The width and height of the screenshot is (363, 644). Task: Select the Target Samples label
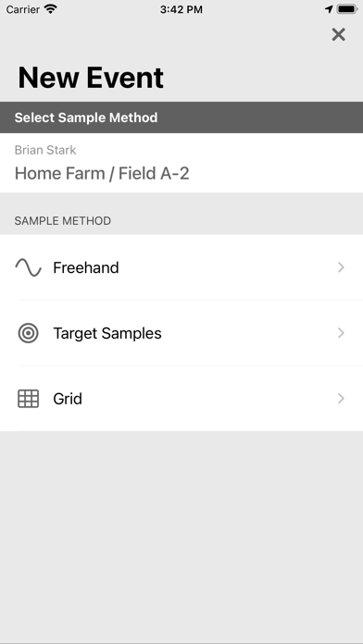[x=107, y=333]
